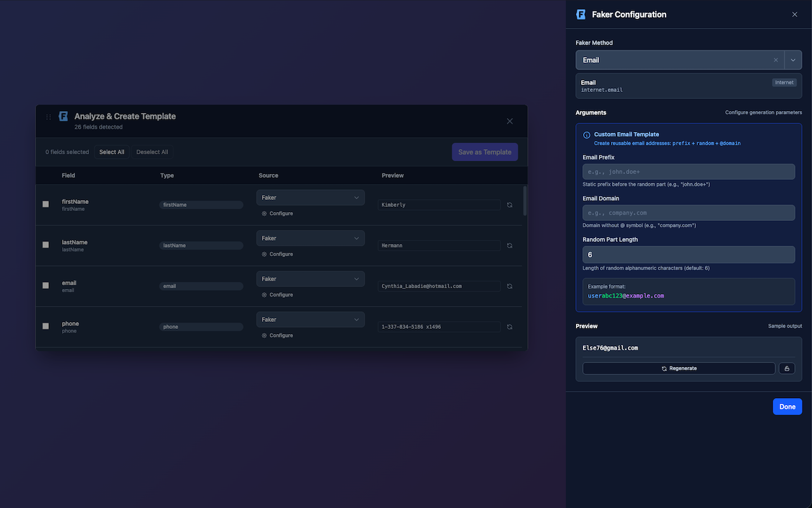Open the Faker Method dropdown

click(793, 60)
